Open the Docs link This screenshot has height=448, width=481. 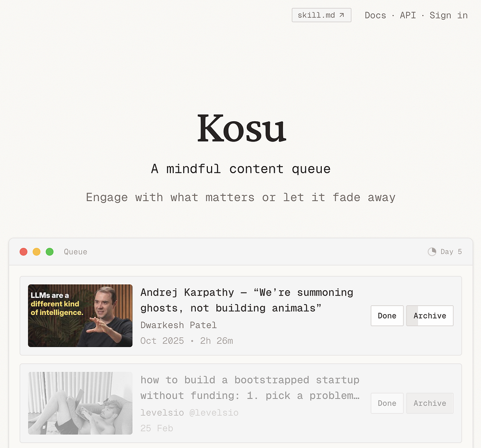tap(375, 15)
